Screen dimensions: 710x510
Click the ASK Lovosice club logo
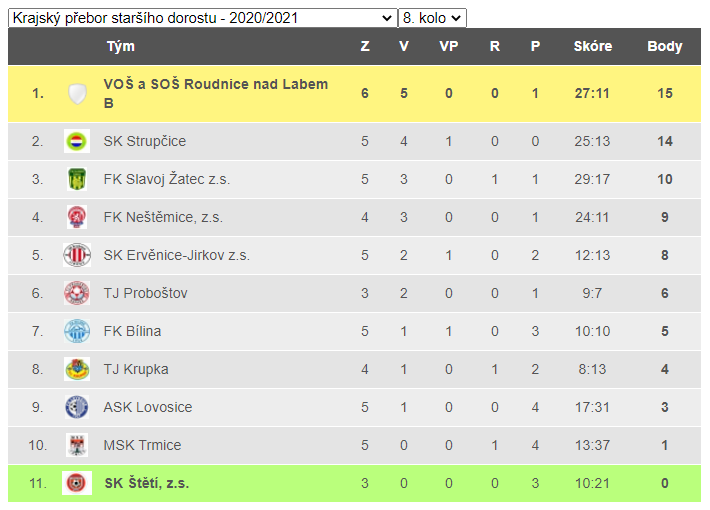[77, 407]
